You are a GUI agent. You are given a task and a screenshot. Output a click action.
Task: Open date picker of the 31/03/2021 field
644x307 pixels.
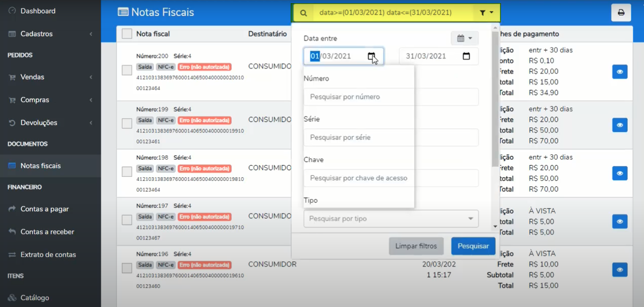click(466, 56)
